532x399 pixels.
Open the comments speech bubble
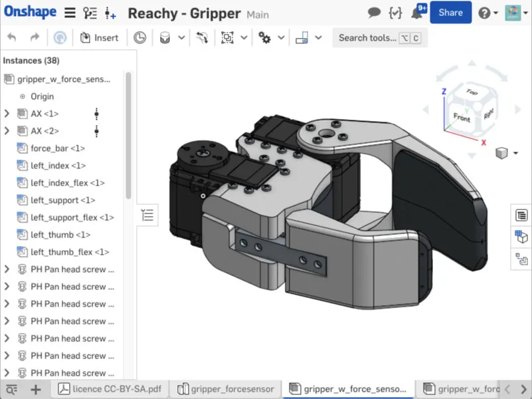coord(374,13)
